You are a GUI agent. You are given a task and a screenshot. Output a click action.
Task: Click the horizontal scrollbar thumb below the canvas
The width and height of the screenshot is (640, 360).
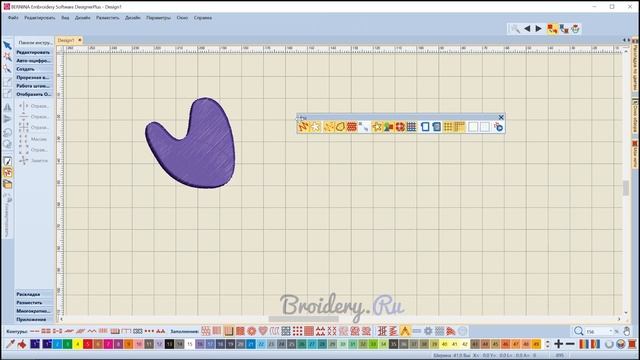[303, 319]
